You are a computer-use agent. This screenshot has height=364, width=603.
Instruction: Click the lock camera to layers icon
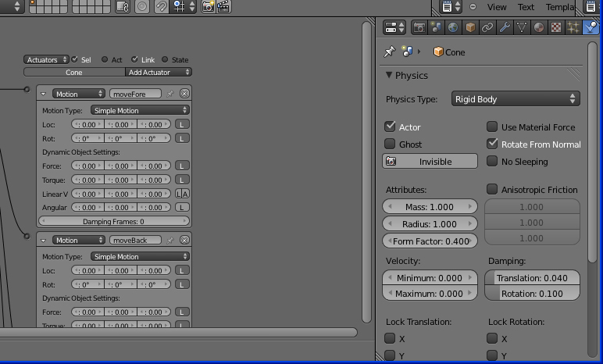pos(123,6)
